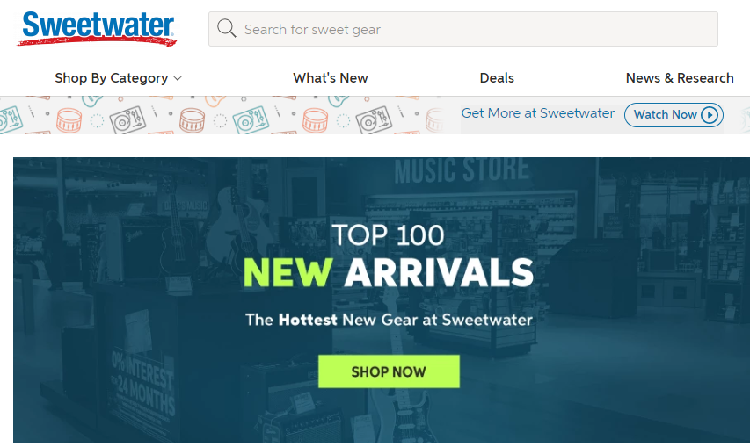Screen dimensions: 750x443
Task: Click the chevron beside Shop By Category
Action: pyautogui.click(x=177, y=78)
